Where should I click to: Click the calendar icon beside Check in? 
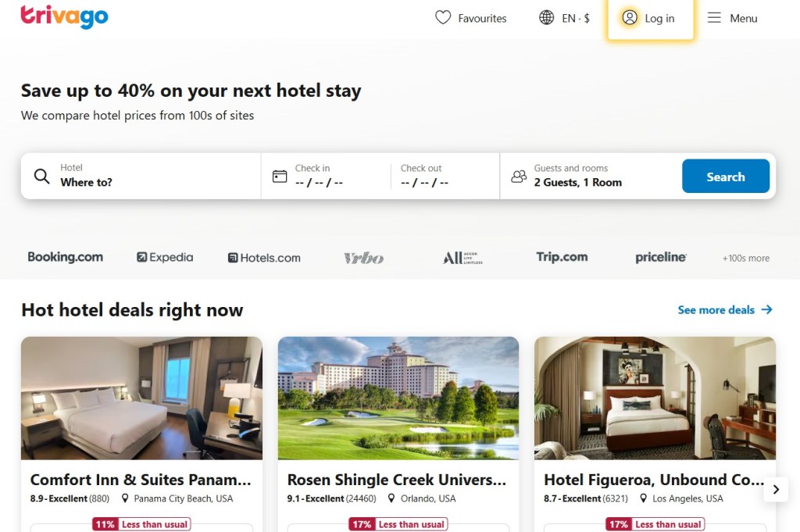click(x=280, y=177)
